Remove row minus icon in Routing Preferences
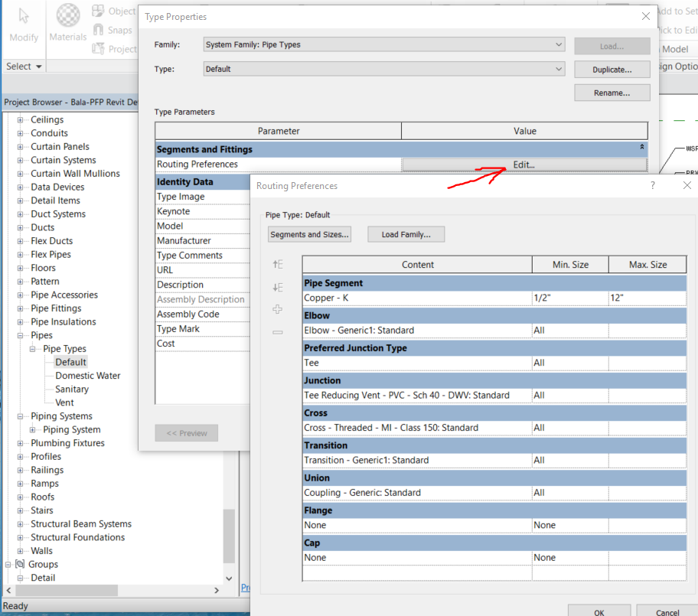This screenshot has height=616, width=698. 278,332
